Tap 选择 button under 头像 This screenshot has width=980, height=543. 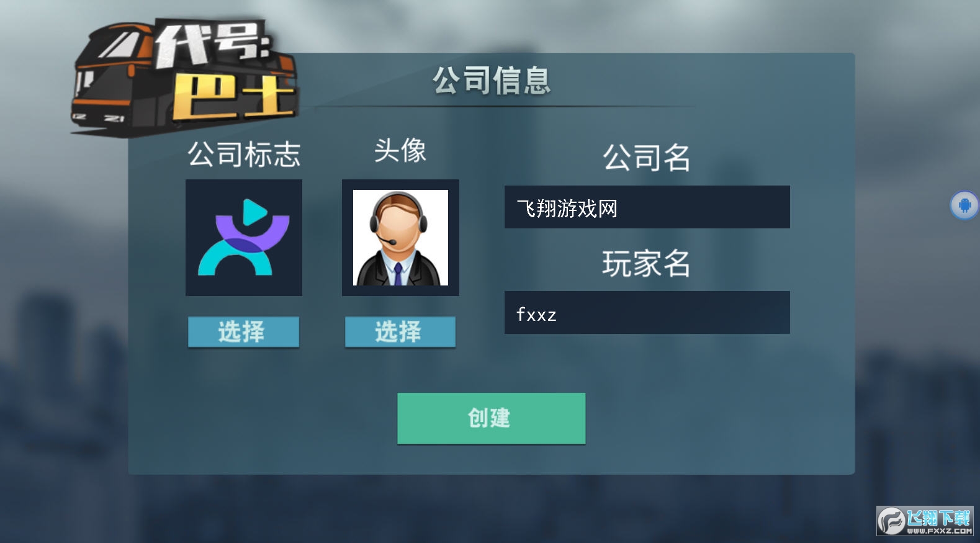400,332
